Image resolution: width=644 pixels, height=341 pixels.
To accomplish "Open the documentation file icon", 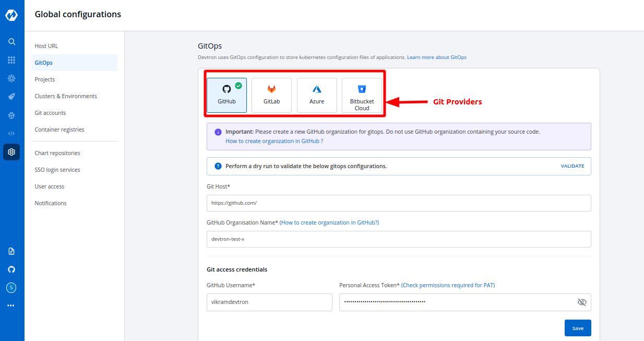I will click(x=11, y=251).
